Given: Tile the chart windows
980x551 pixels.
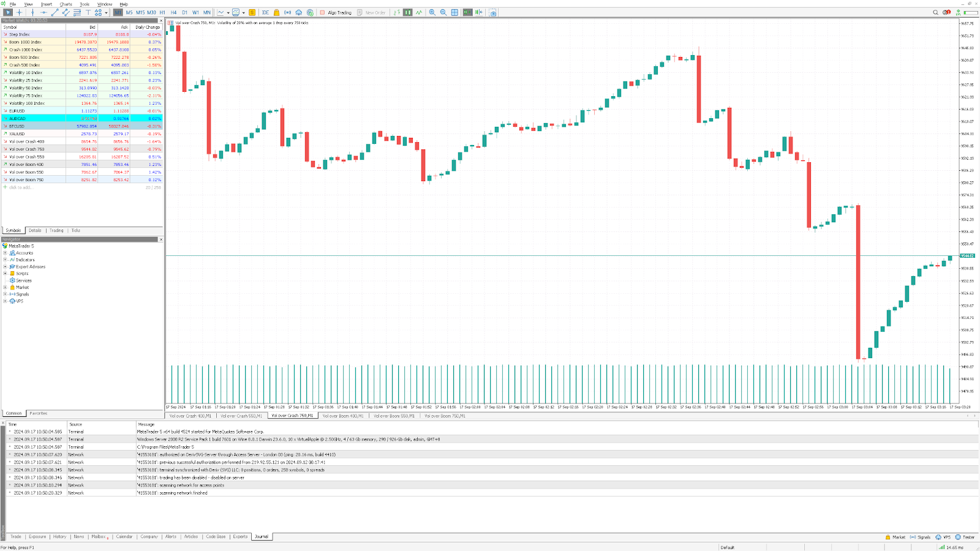Looking at the screenshot, I should click(x=454, y=12).
